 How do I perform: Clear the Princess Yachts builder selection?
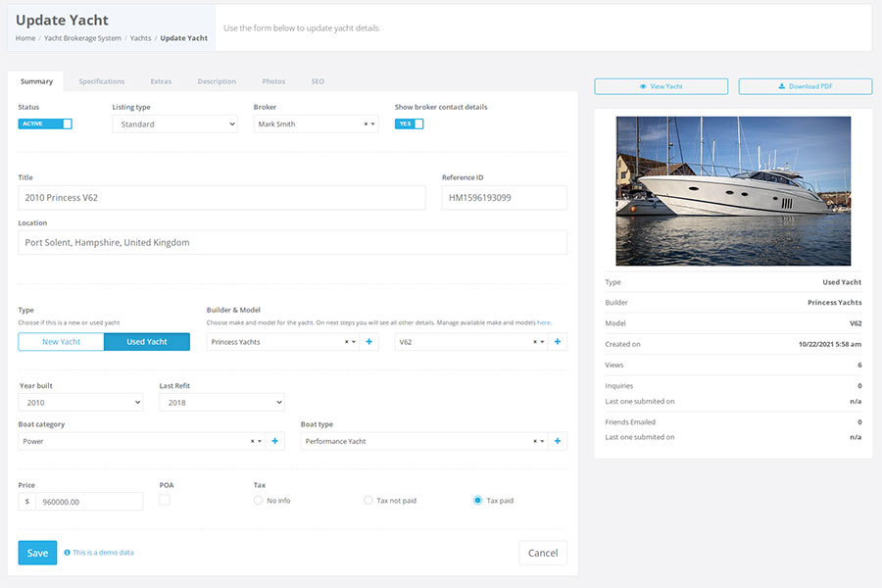coord(347,342)
